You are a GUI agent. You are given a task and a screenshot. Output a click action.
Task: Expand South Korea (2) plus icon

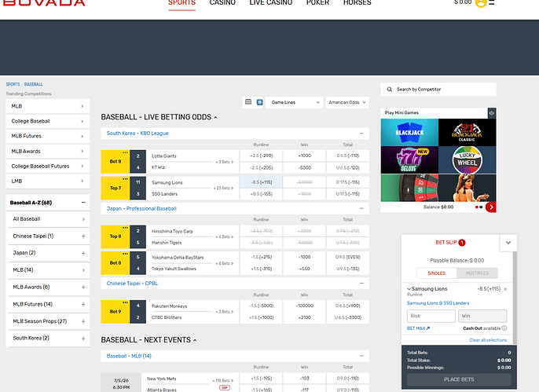click(83, 339)
